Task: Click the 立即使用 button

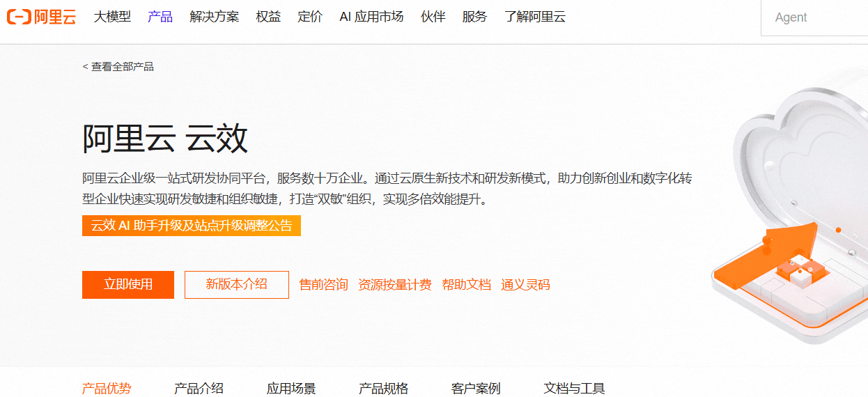Action: pos(128,284)
